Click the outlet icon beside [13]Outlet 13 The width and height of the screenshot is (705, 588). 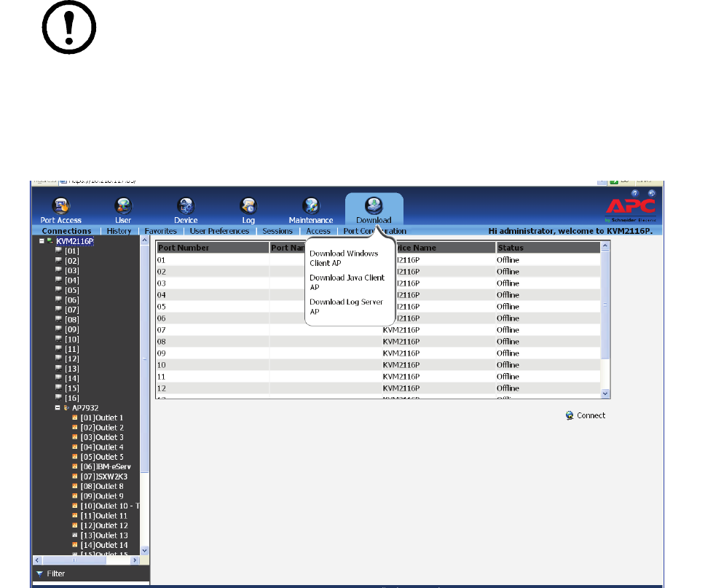[75, 535]
